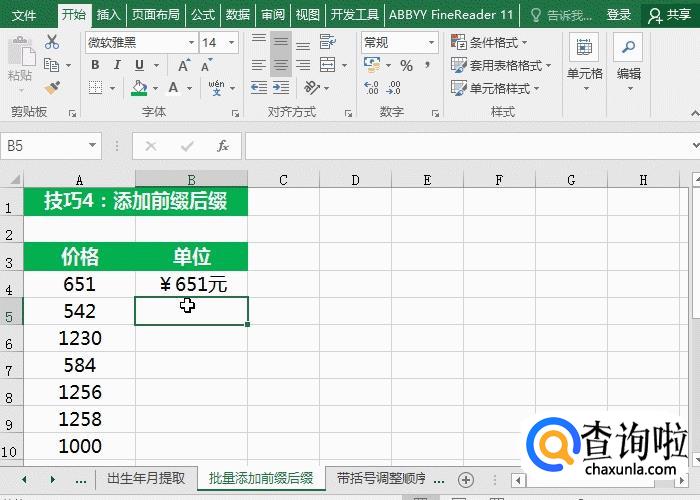700x500 pixels.
Task: Open the number format 常规 dropdown
Action: pos(431,42)
